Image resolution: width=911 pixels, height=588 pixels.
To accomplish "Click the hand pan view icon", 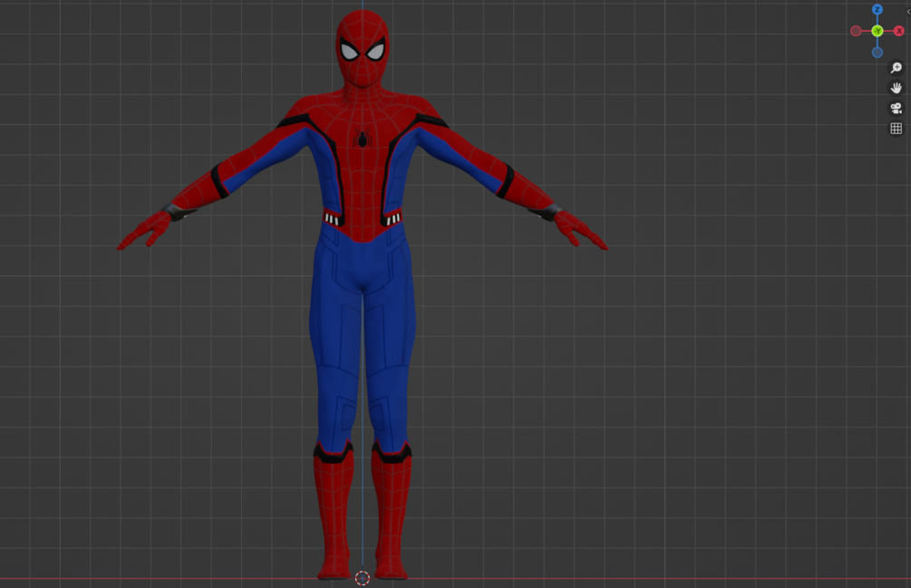I will 896,88.
